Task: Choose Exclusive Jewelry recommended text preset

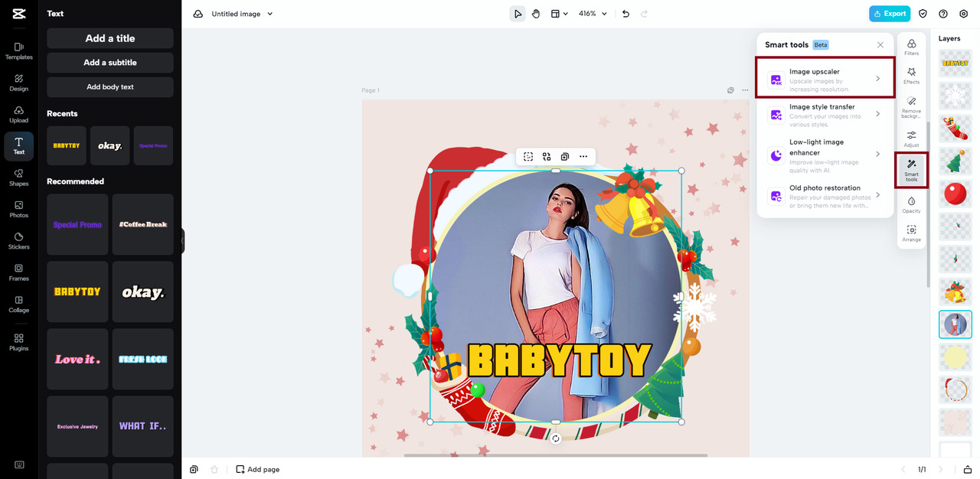Action: 77,426
